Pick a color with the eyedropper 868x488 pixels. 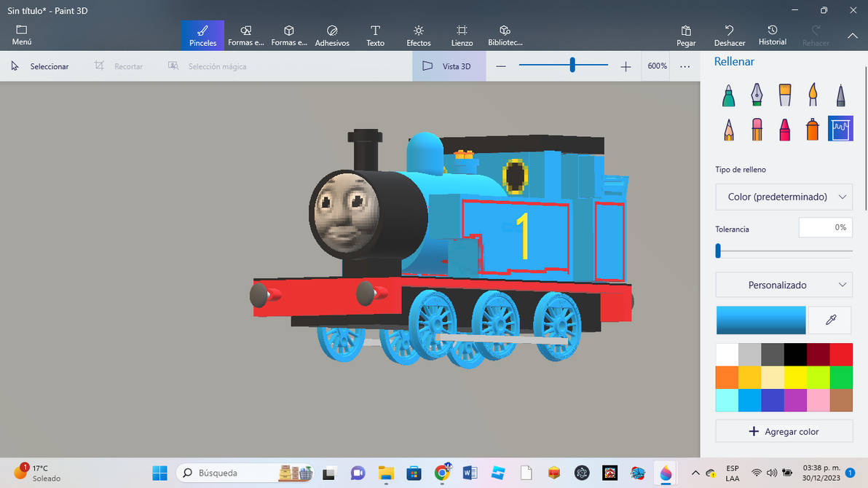(830, 320)
